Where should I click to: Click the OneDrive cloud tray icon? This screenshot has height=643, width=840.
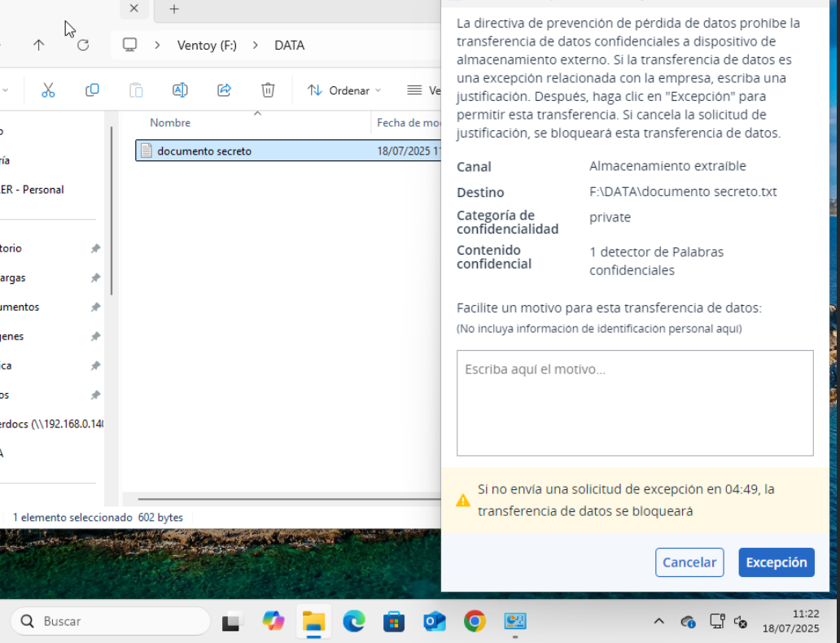[x=688, y=622]
